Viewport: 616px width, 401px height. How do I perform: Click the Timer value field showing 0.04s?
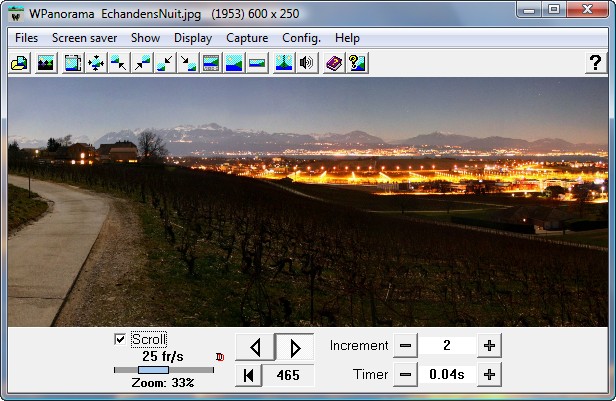tap(447, 375)
